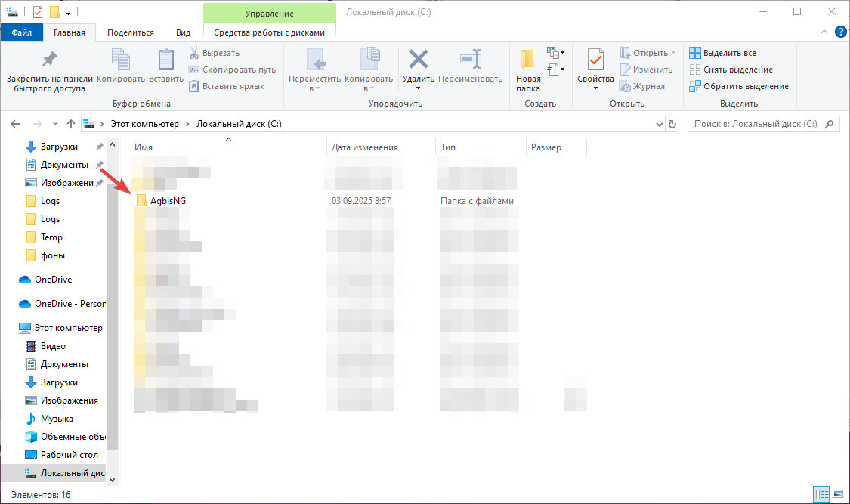Click the Help question mark icon
Viewport: 850px width, 504px height.
click(x=841, y=32)
